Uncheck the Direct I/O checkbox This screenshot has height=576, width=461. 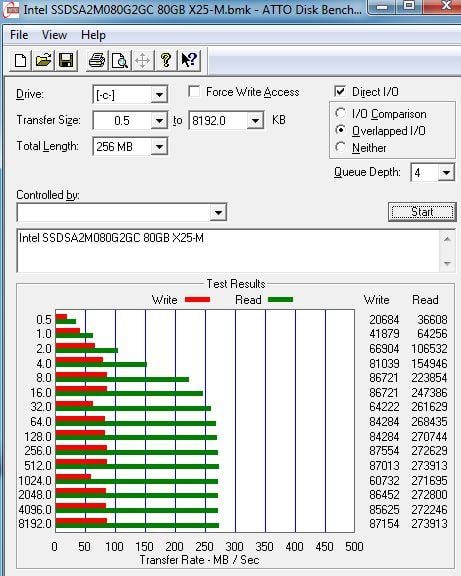340,91
